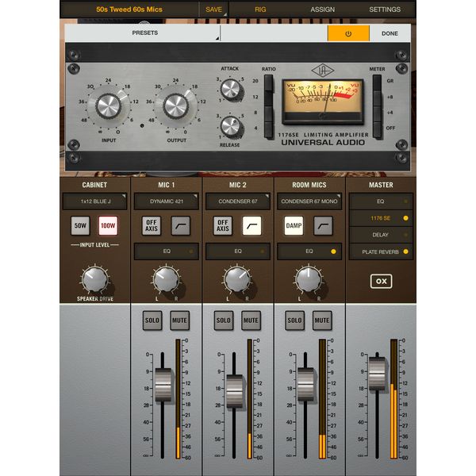The height and width of the screenshot is (476, 476).
Task: Select ratio 12 on the ratio switch
Action: pyautogui.click(x=269, y=98)
